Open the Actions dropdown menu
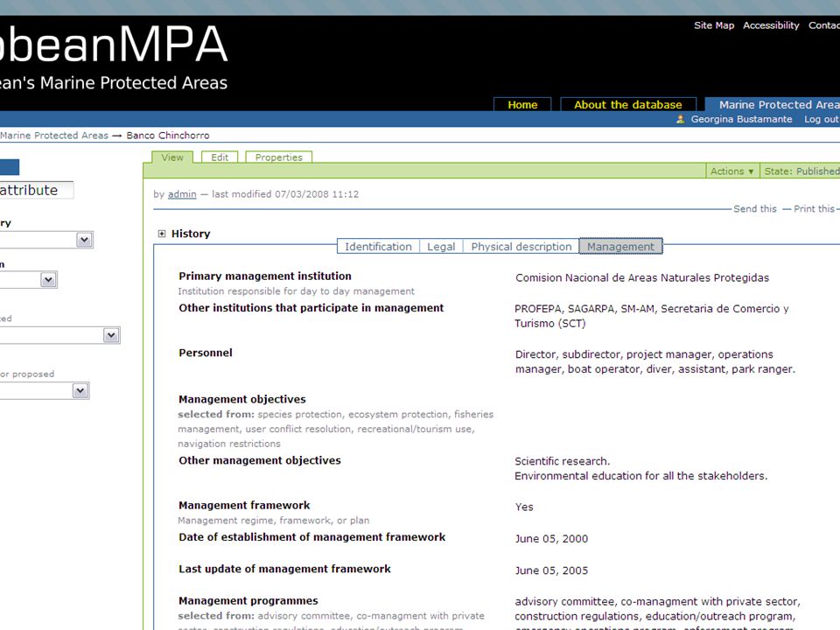The height and width of the screenshot is (630, 840). 731,171
